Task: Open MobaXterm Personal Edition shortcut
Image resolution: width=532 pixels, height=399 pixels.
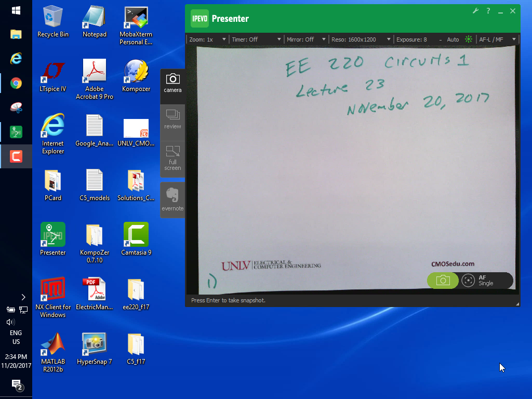Action: click(136, 26)
